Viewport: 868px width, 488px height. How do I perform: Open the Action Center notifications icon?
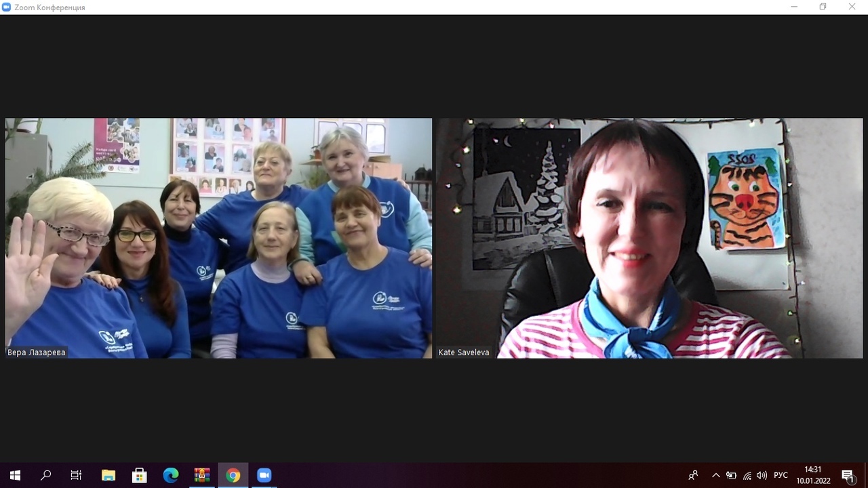848,475
